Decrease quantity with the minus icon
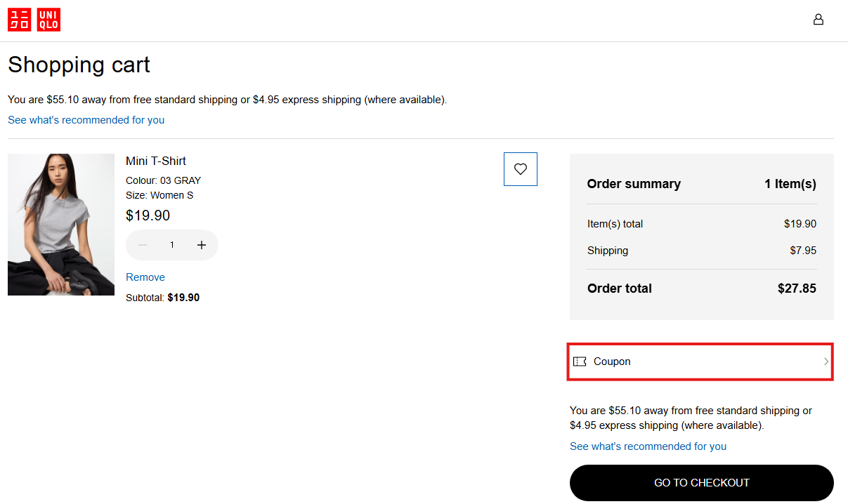The width and height of the screenshot is (848, 504). (143, 245)
